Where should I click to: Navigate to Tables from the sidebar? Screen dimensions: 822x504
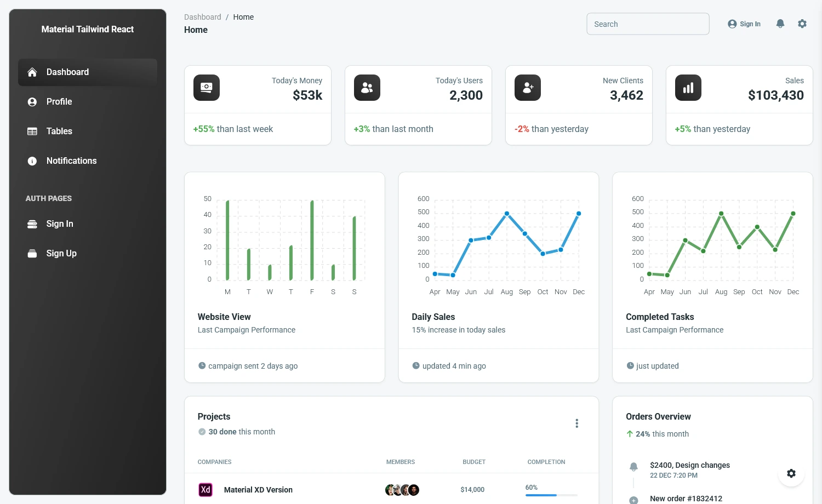pos(59,131)
